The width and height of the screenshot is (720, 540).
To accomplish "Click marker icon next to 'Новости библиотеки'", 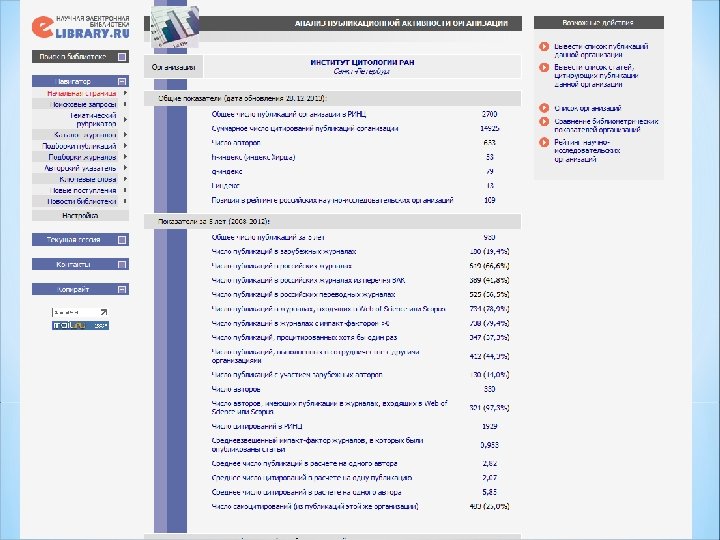I will [x=125, y=201].
